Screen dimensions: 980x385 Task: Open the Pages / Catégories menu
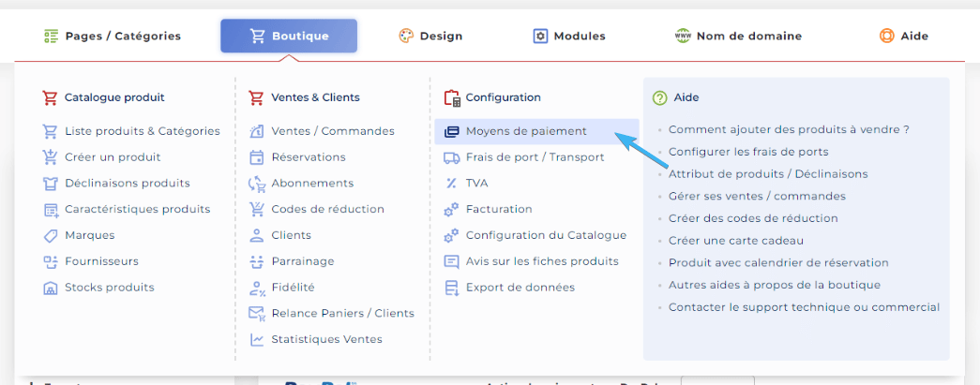(x=113, y=37)
